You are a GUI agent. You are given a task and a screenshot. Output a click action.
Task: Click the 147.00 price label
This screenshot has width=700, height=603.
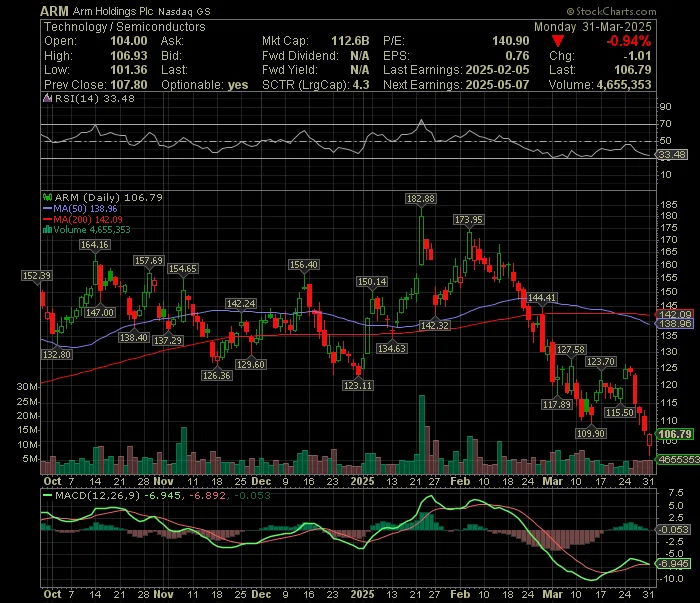pos(100,312)
